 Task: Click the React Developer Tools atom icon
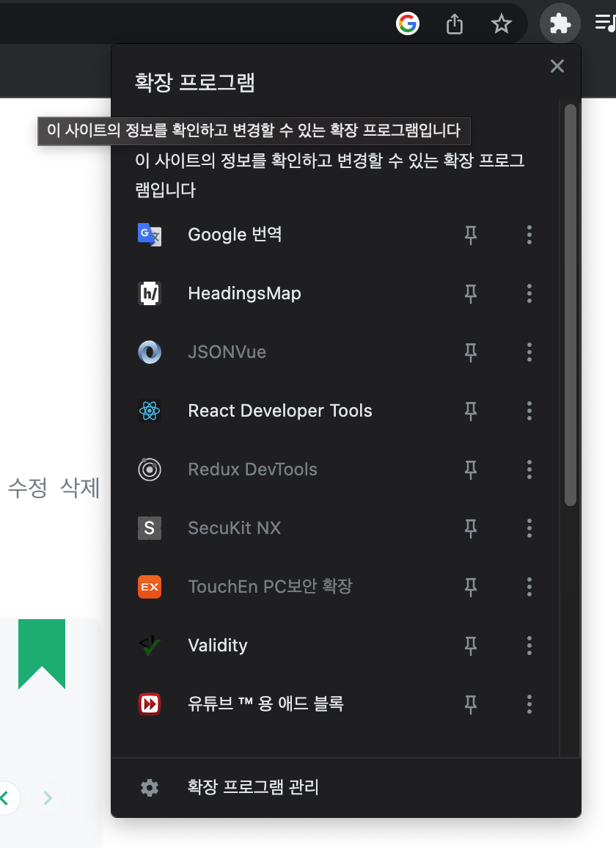click(x=150, y=411)
